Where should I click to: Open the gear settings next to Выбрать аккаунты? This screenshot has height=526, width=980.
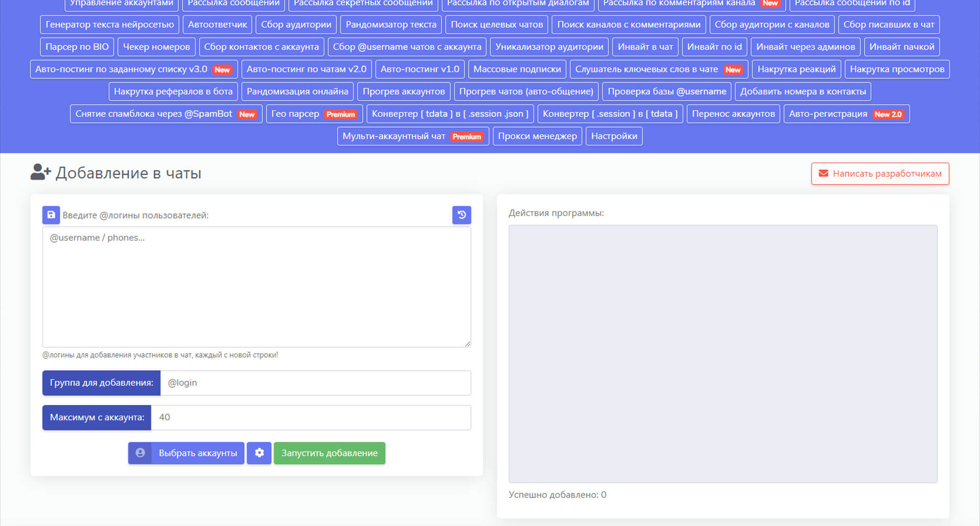pos(259,453)
